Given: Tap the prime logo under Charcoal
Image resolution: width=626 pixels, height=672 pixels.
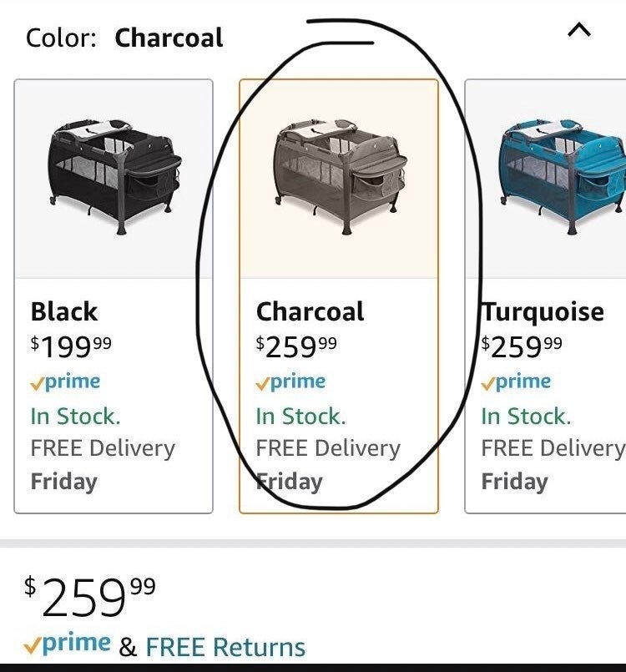Looking at the screenshot, I should click(x=290, y=381).
